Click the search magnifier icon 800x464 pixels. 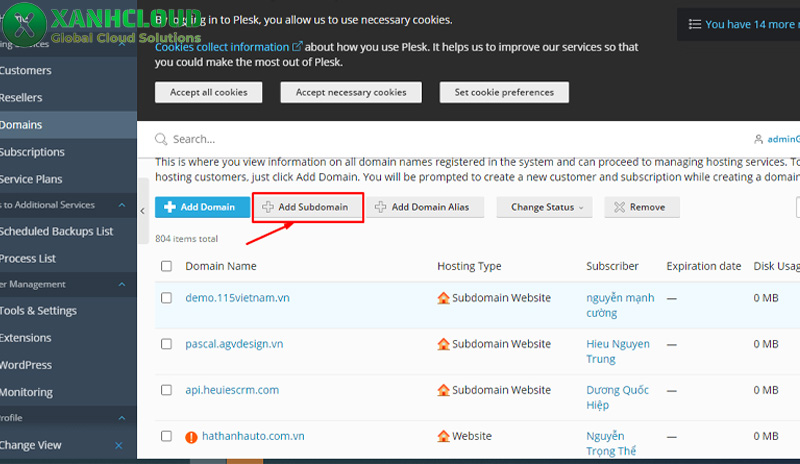162,140
